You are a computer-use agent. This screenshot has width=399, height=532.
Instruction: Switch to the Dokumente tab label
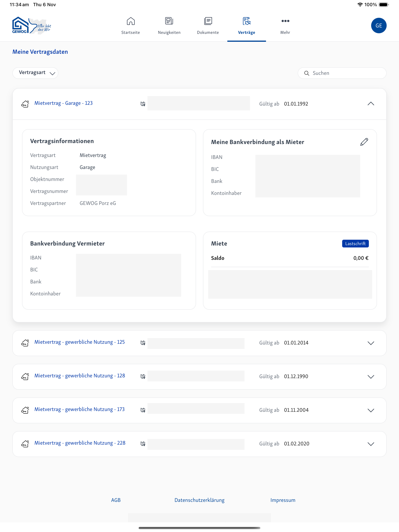coord(208,32)
